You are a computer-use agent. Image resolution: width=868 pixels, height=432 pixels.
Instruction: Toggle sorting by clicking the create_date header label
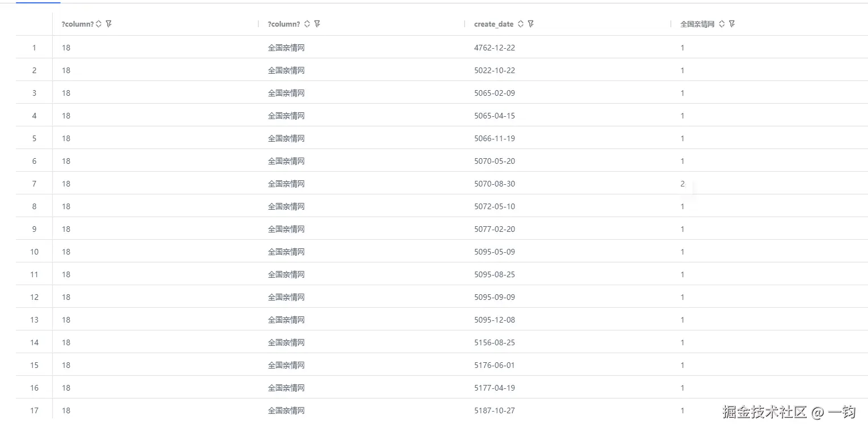pyautogui.click(x=493, y=23)
